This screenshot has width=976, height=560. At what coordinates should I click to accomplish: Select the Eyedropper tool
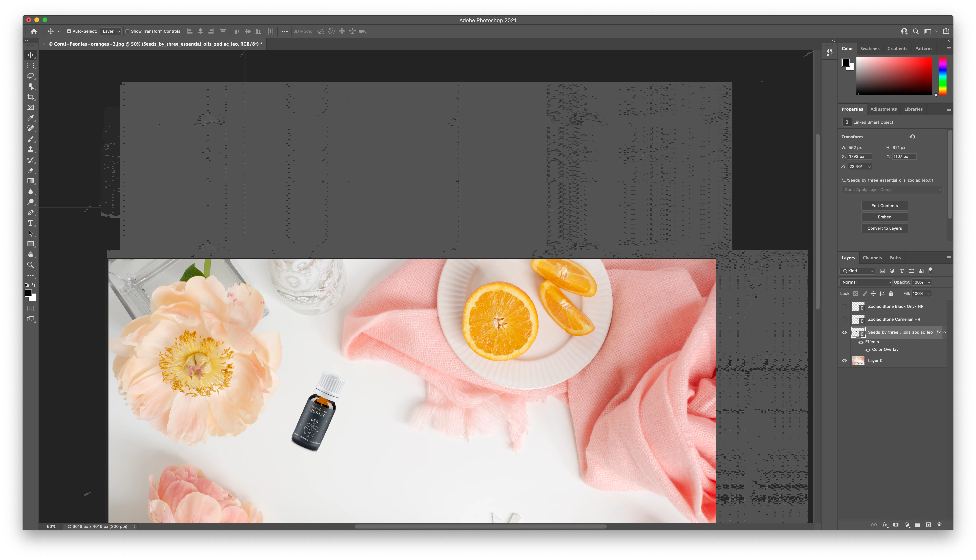click(x=31, y=118)
